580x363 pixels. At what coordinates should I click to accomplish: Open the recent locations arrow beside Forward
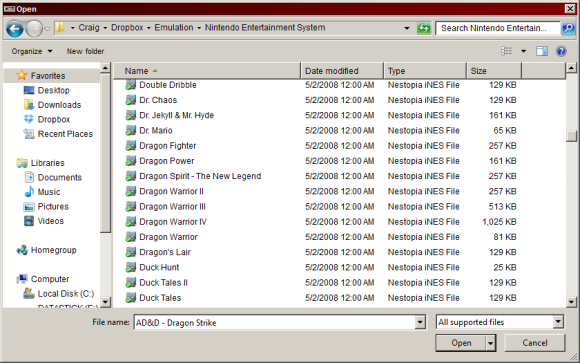(47, 28)
